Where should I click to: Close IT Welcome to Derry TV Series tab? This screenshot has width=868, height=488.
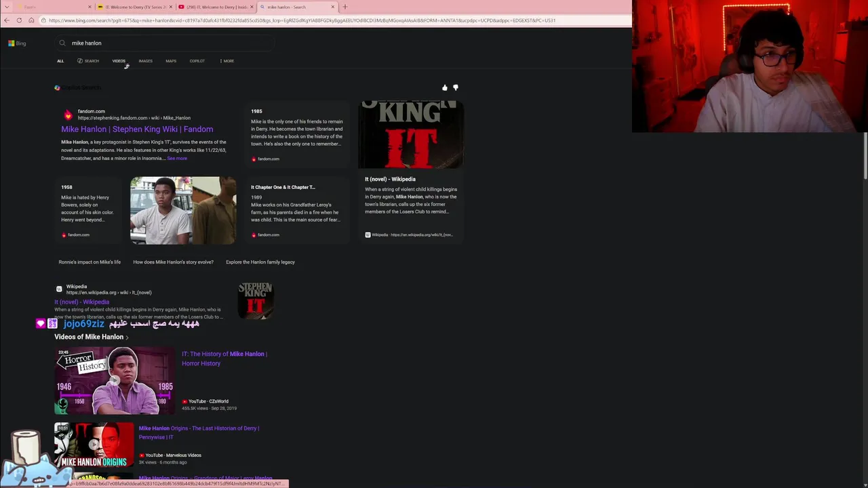click(x=171, y=7)
